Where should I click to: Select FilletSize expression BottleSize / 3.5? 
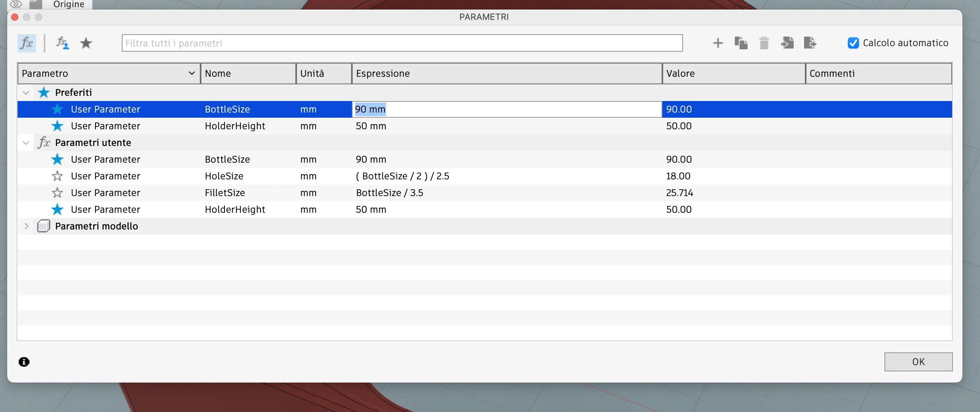(x=389, y=193)
